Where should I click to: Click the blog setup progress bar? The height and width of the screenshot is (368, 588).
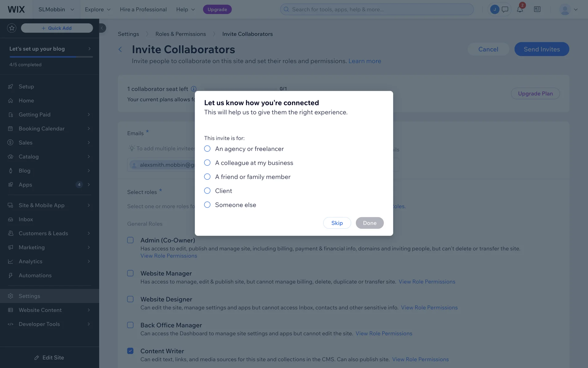click(51, 57)
